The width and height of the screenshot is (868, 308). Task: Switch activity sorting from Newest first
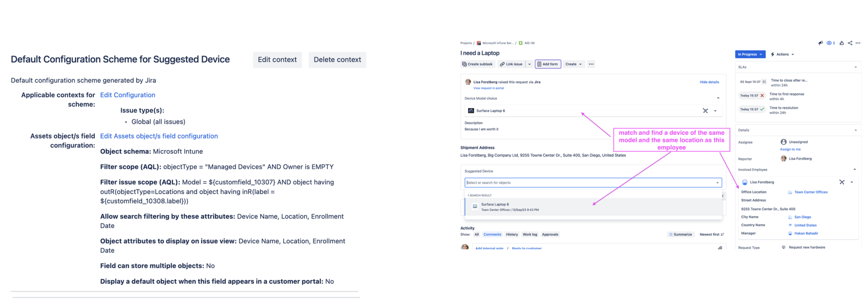click(x=711, y=234)
